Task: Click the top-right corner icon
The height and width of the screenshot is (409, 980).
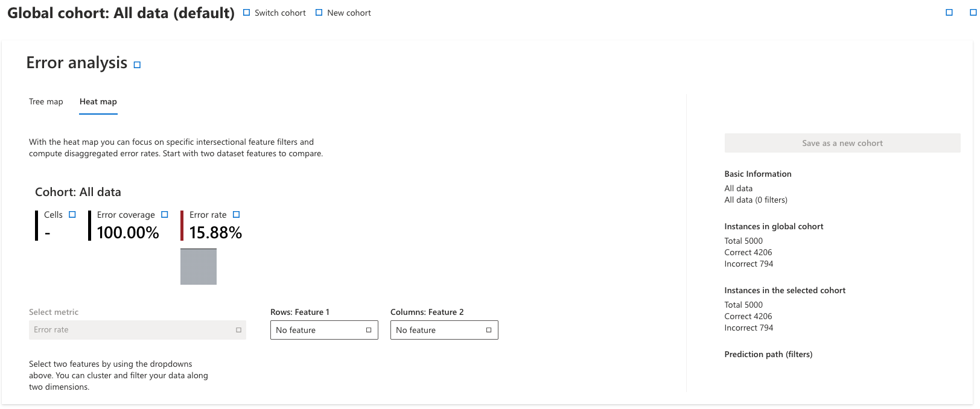Action: point(973,13)
